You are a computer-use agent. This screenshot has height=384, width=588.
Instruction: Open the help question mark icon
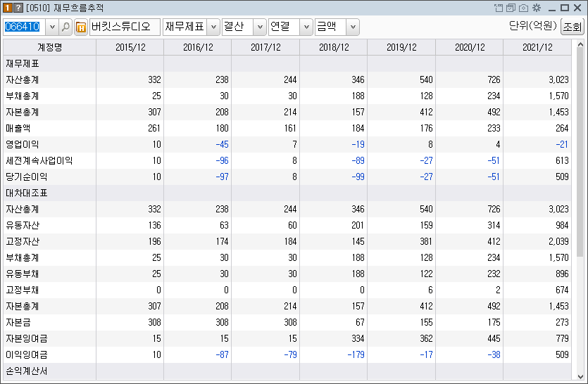18,8
